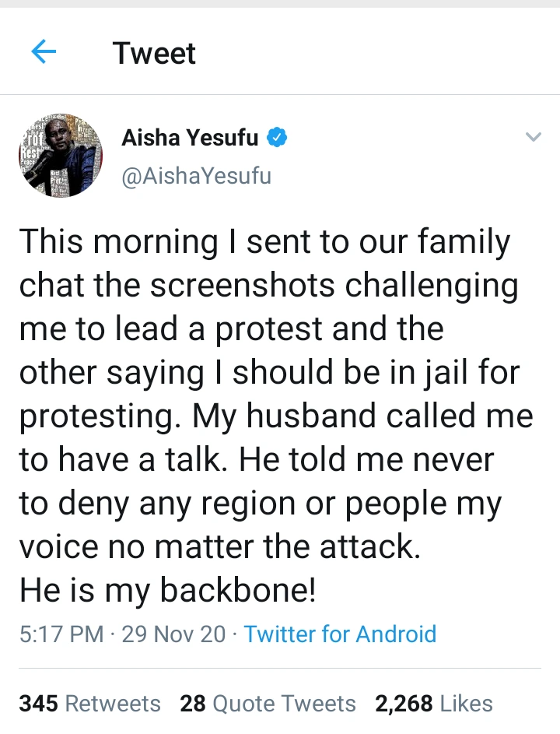
Task: Expand the tweet options chevron
Action: click(533, 138)
